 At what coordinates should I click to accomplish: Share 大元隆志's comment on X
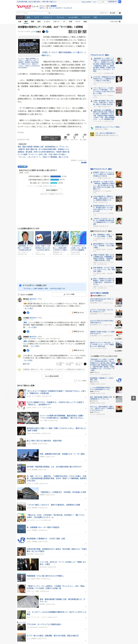point(25,332)
